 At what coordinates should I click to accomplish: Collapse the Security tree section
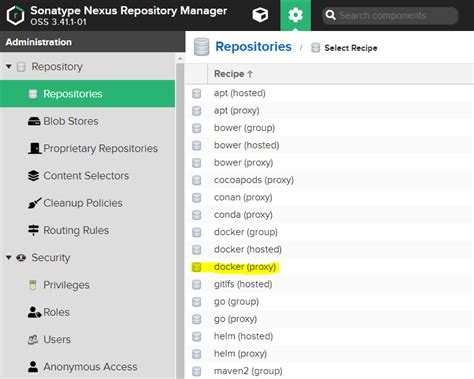pyautogui.click(x=9, y=258)
